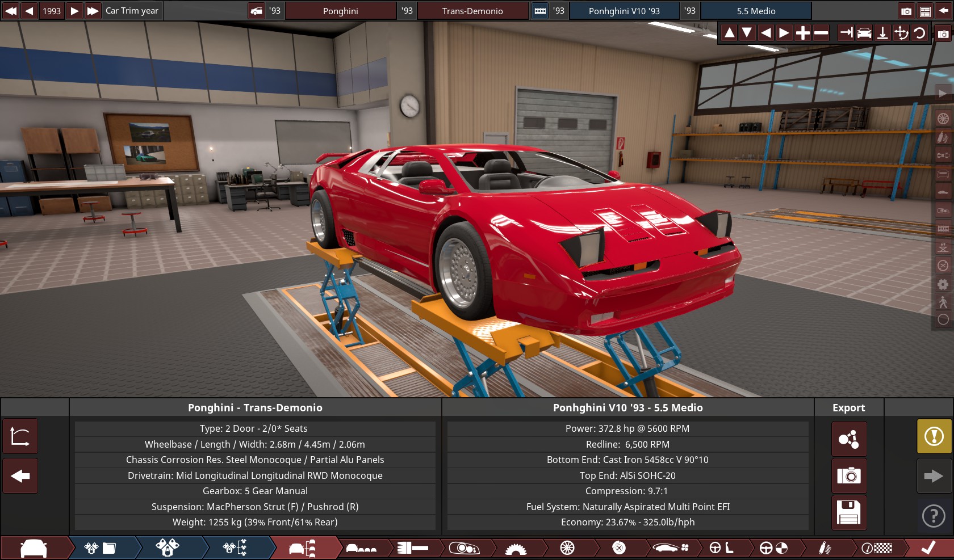
Task: Toggle headlight fixtures view in side panel
Action: tap(943, 210)
